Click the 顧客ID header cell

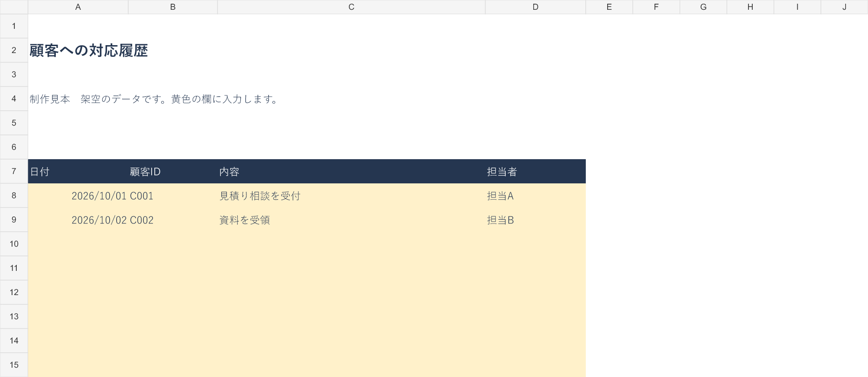173,171
